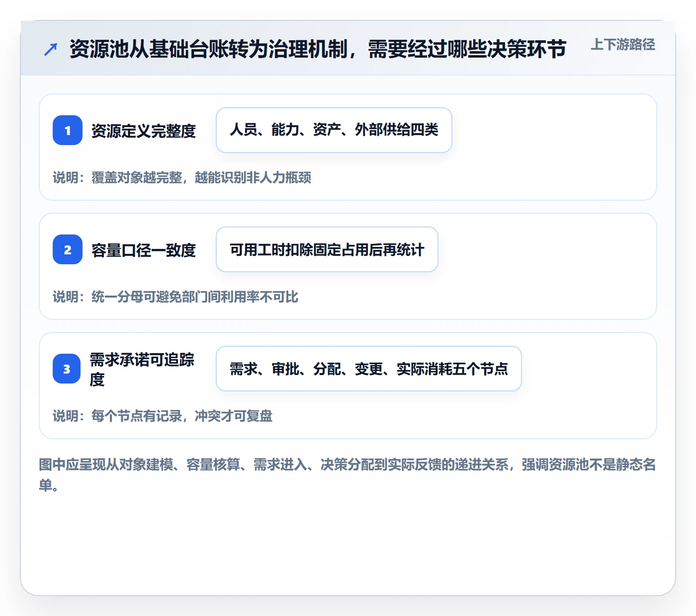Select the 容量口径一致度 step label
696x616 pixels.
pyautogui.click(x=144, y=250)
